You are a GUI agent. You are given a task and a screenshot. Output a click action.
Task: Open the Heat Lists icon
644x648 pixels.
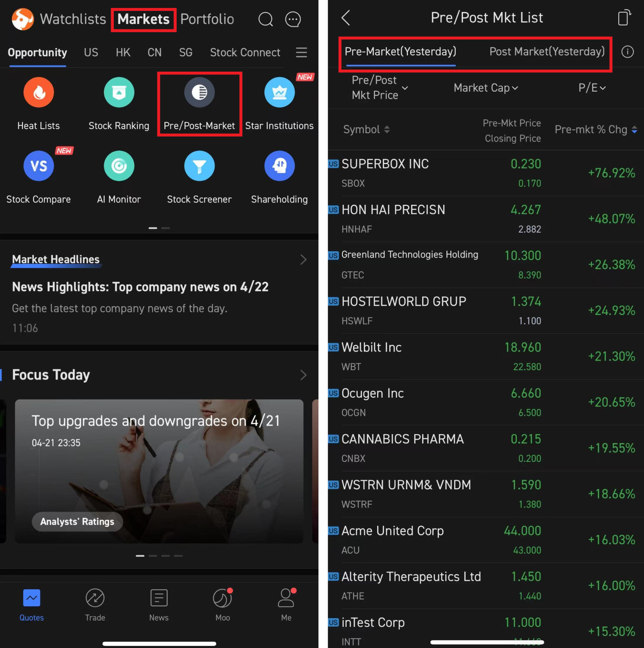click(39, 93)
